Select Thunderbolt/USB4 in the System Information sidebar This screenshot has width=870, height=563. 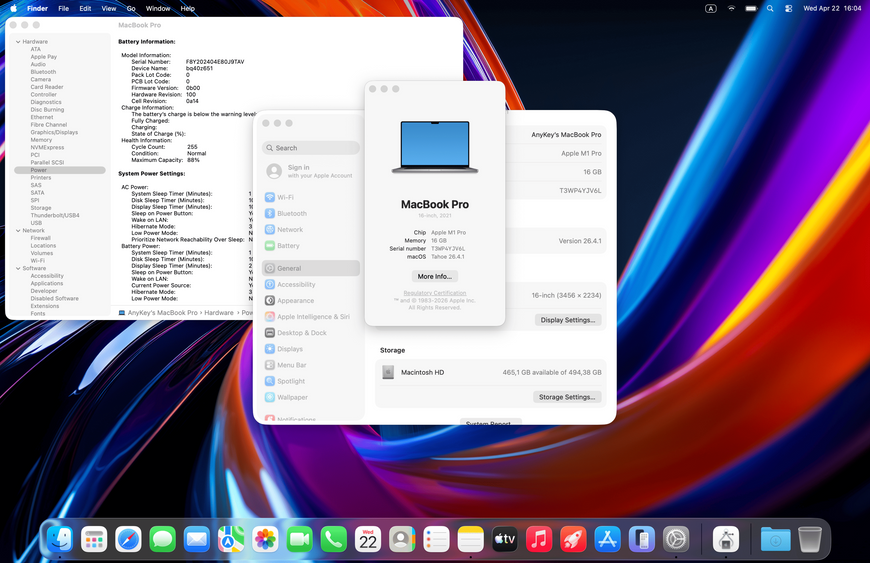pos(55,215)
